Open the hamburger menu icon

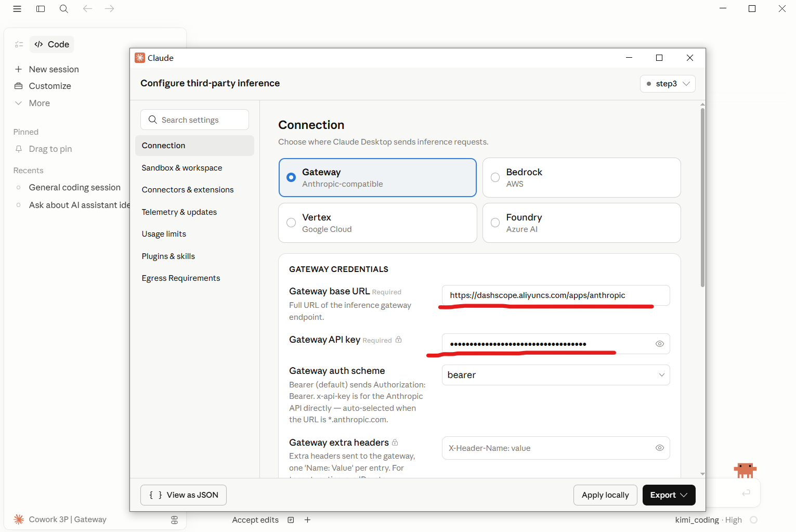click(x=17, y=9)
